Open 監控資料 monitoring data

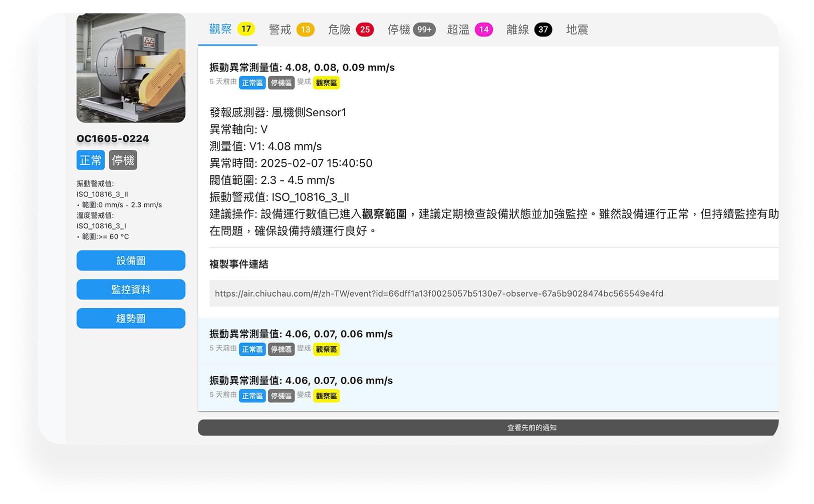point(131,290)
